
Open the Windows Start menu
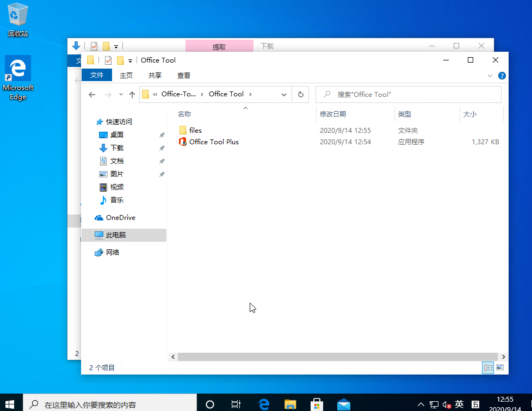(x=10, y=404)
